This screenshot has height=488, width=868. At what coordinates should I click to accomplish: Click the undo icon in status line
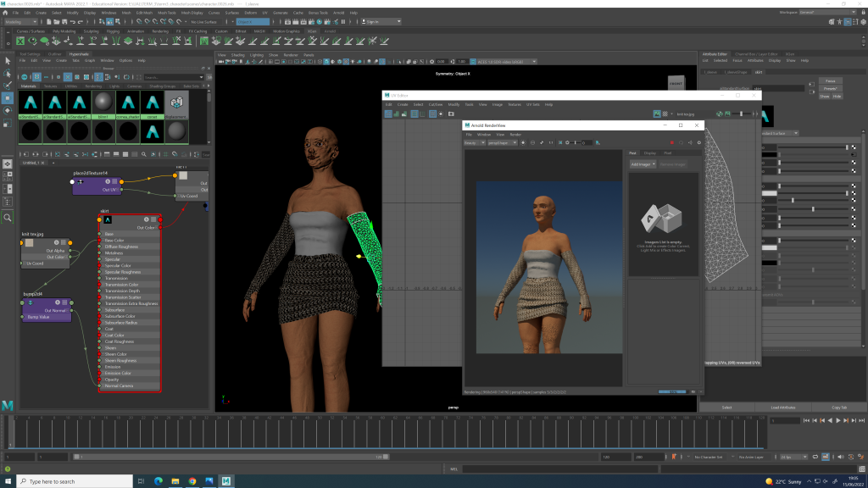(73, 21)
